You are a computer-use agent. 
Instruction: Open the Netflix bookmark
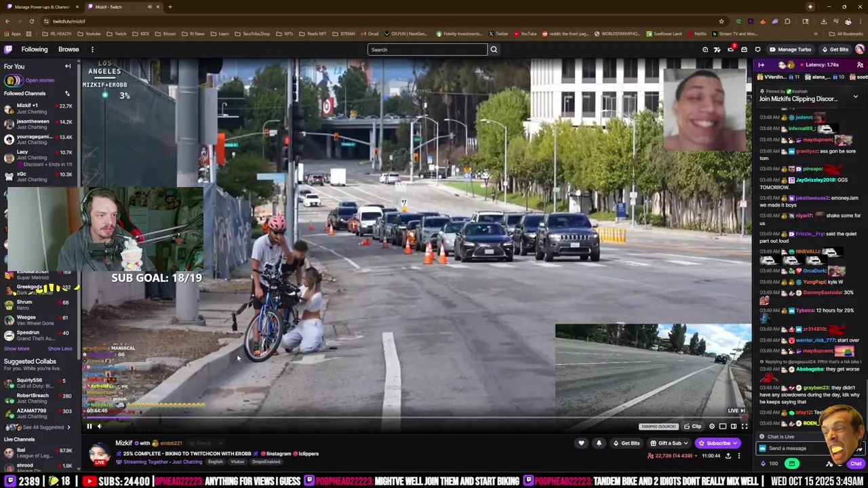point(697,34)
